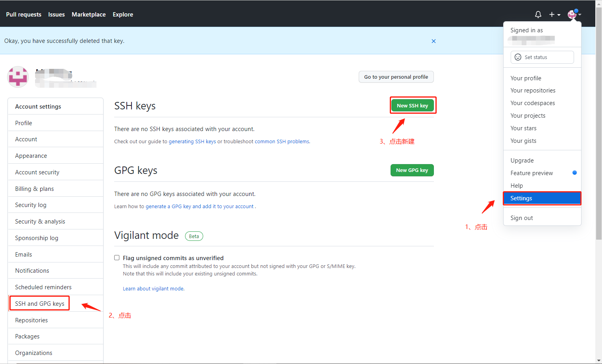
Task: Open the create new menu via plus icon
Action: [x=551, y=14]
